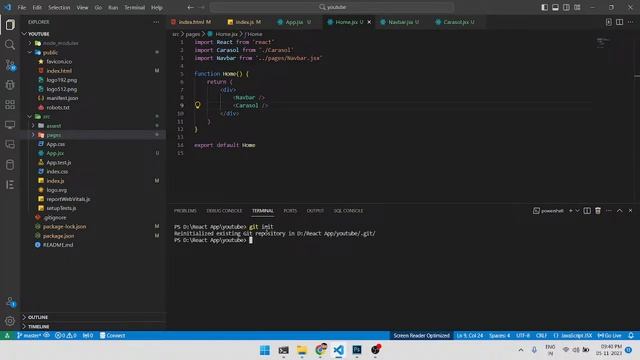The width and height of the screenshot is (640, 360).
Task: Click the lightbulb code action icon
Action: (198, 105)
